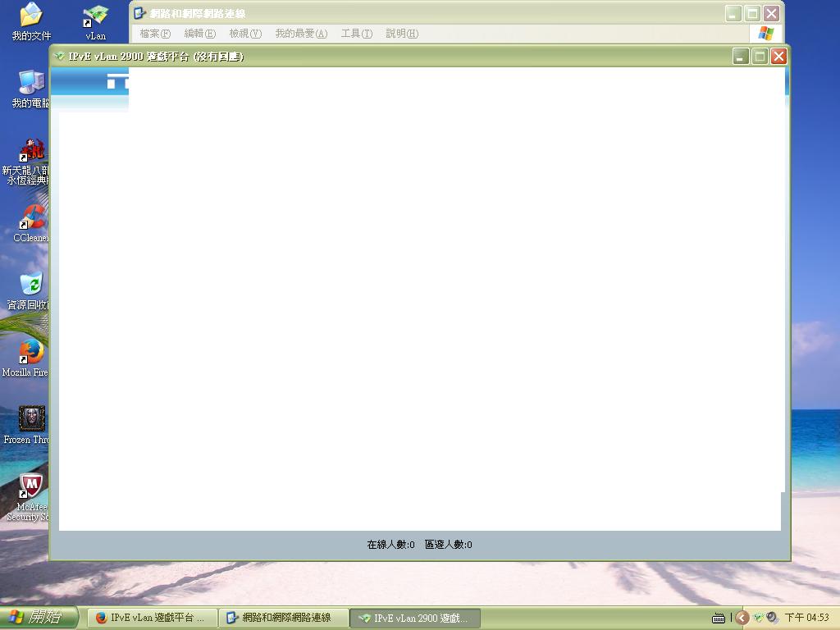Expand hidden tray icons with arrow
840x630 pixels.
tap(742, 619)
